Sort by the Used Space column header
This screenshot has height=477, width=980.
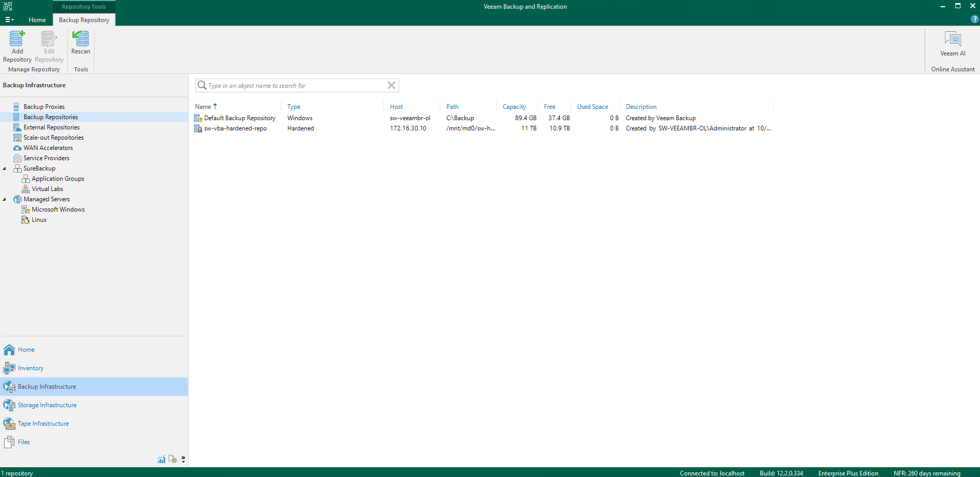(x=593, y=107)
